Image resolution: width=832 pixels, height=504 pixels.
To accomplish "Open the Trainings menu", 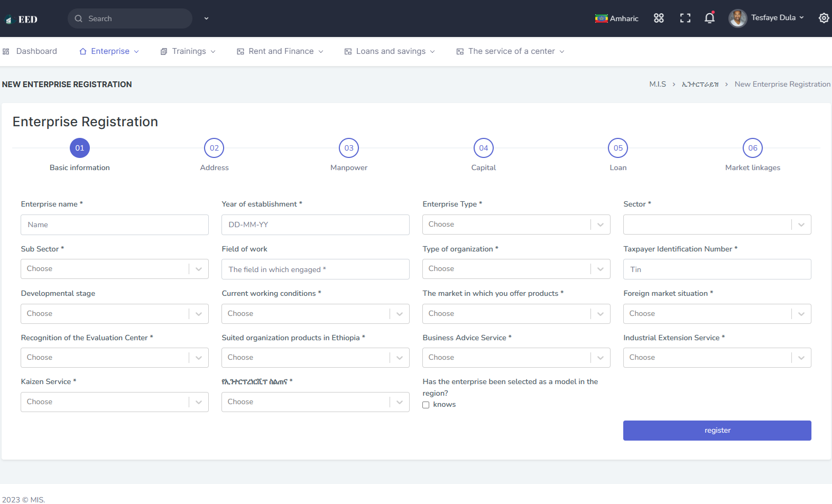I will coord(189,51).
